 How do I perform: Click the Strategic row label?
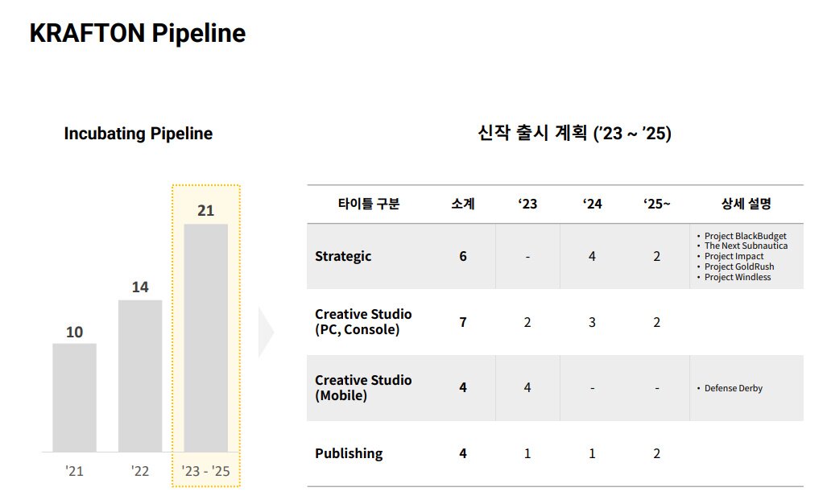(343, 256)
